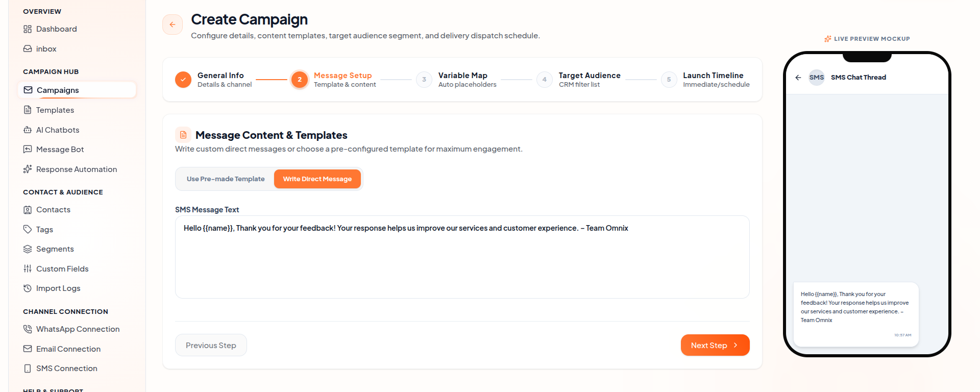Screen dimensions: 980x392
Task: Switch to Use Pre-made Template option
Action: coord(226,179)
